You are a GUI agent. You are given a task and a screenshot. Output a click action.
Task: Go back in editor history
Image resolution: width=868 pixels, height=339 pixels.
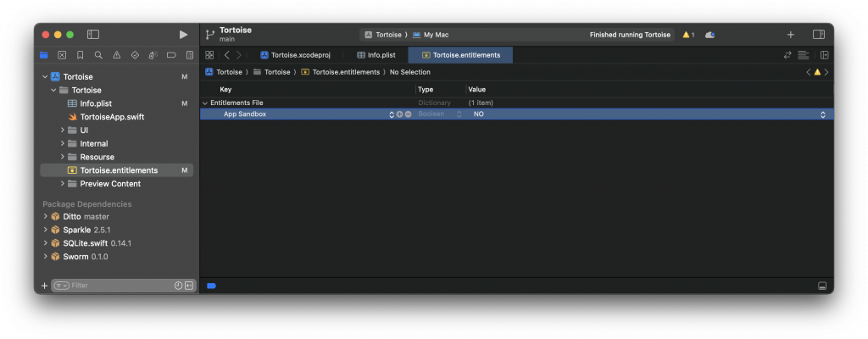[227, 55]
